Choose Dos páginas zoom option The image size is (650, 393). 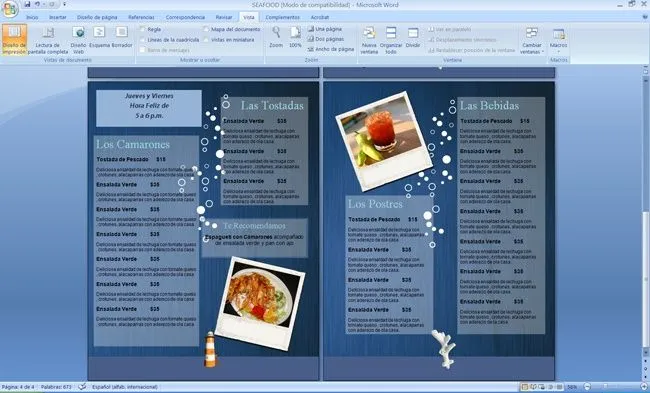coord(326,39)
